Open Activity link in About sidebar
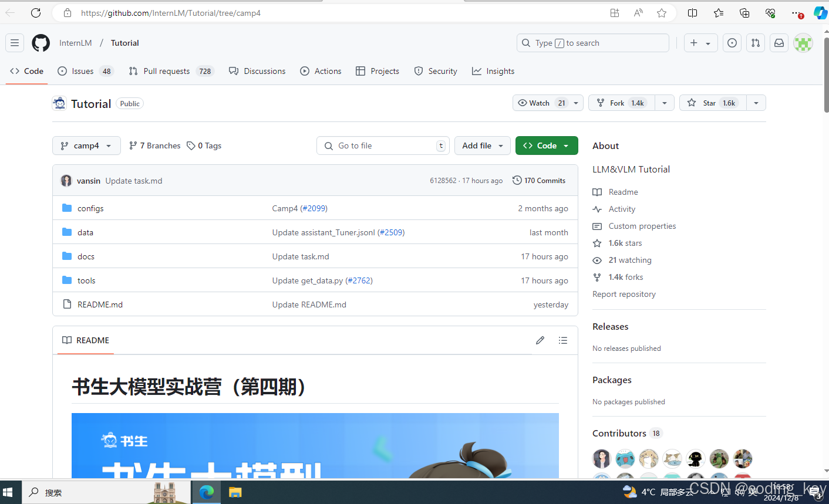 622,209
